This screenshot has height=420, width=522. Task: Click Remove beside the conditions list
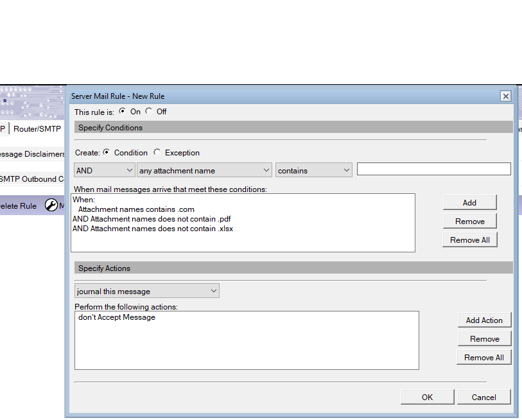coord(469,221)
